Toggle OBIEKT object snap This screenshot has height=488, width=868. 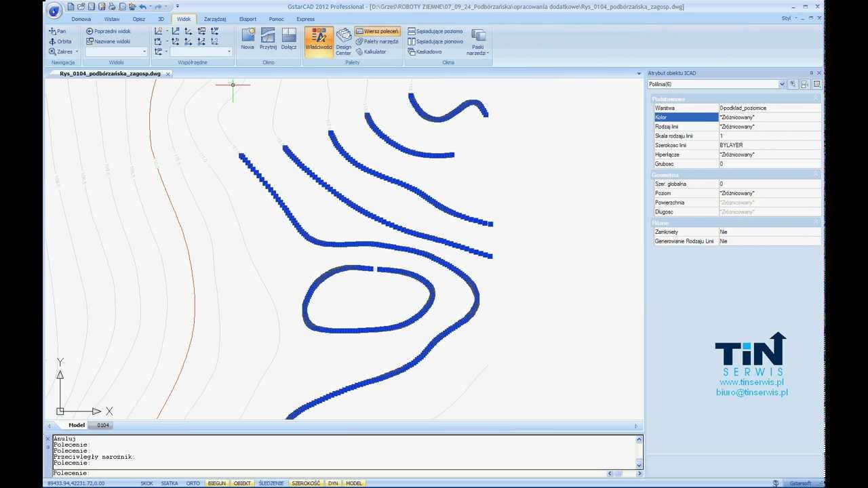coord(242,483)
